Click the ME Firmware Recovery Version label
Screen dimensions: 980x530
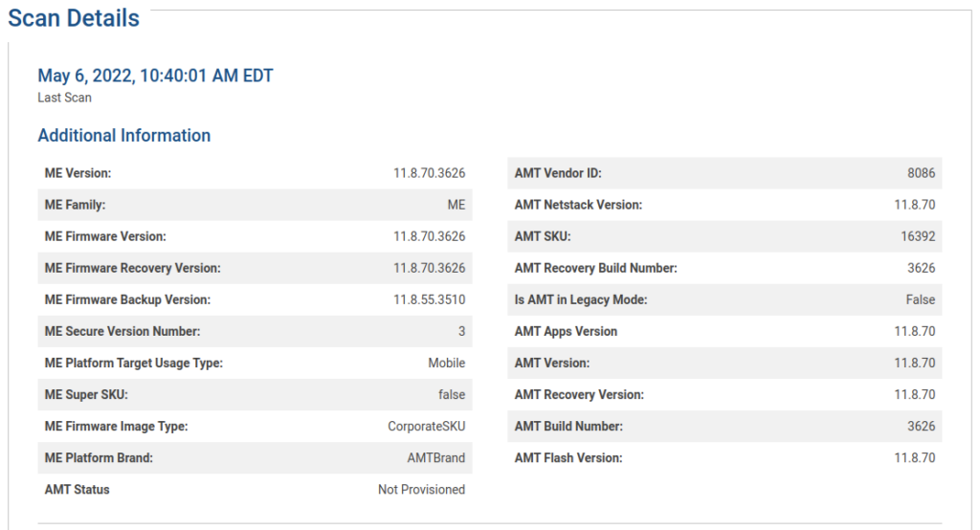point(132,268)
